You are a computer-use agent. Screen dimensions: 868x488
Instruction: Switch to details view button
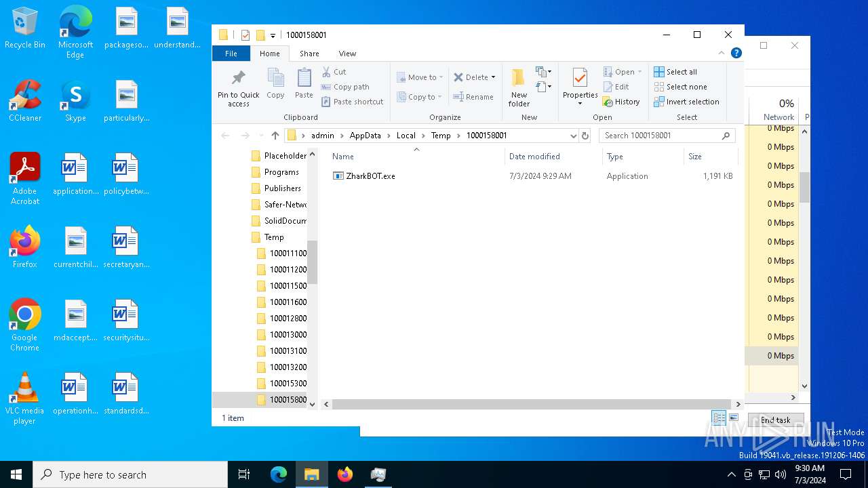point(719,418)
